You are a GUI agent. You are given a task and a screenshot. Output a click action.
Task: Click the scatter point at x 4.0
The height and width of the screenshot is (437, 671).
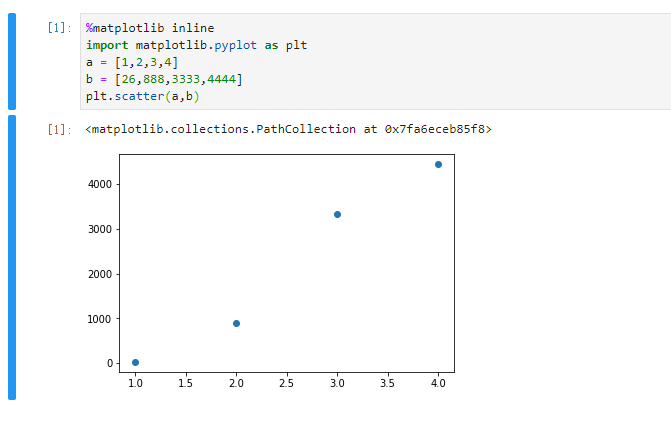(x=438, y=164)
